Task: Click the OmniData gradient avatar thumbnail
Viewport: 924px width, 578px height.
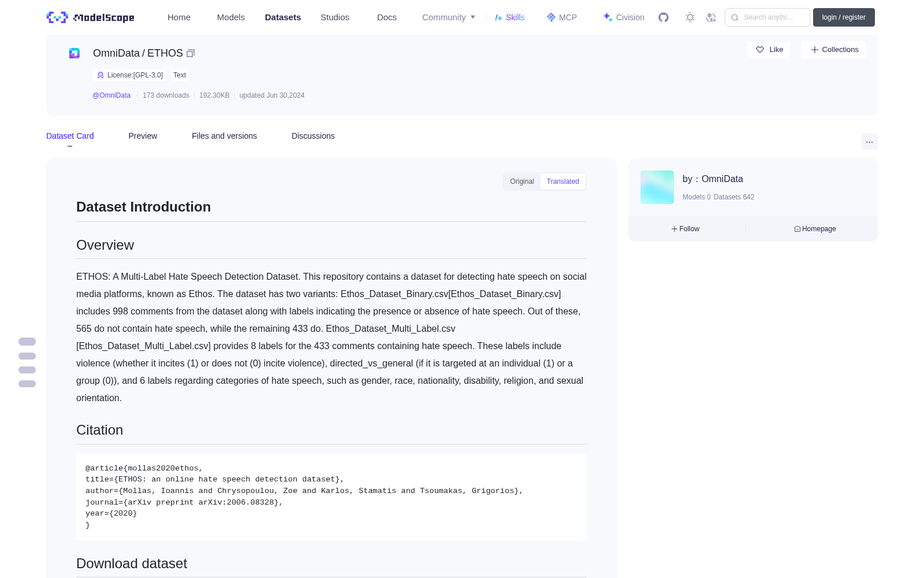Action: 657,187
